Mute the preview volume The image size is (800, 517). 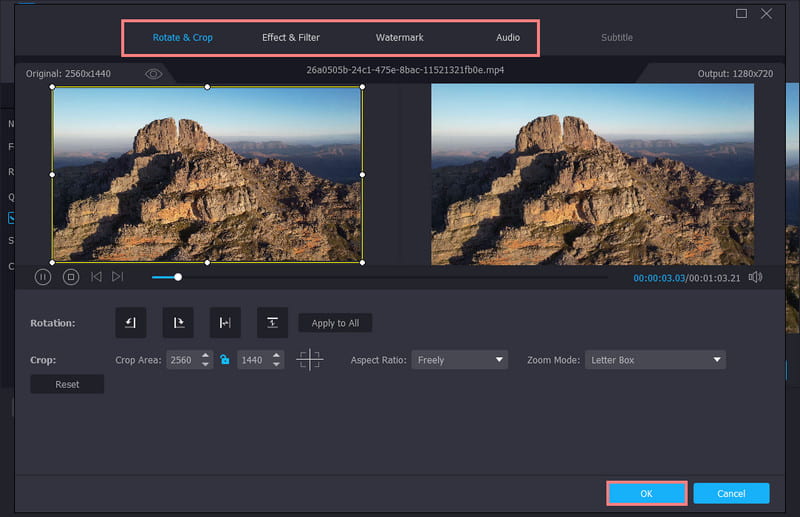(755, 277)
